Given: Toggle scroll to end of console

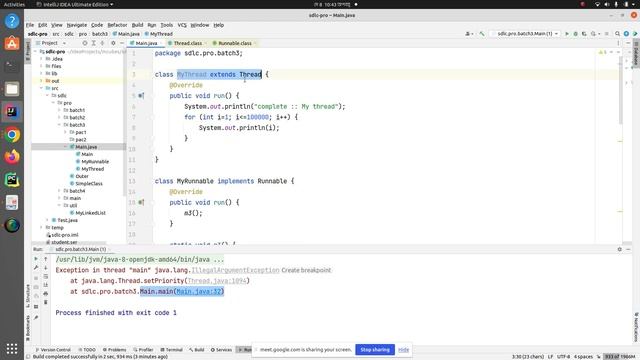Looking at the screenshot, I should coord(46,285).
